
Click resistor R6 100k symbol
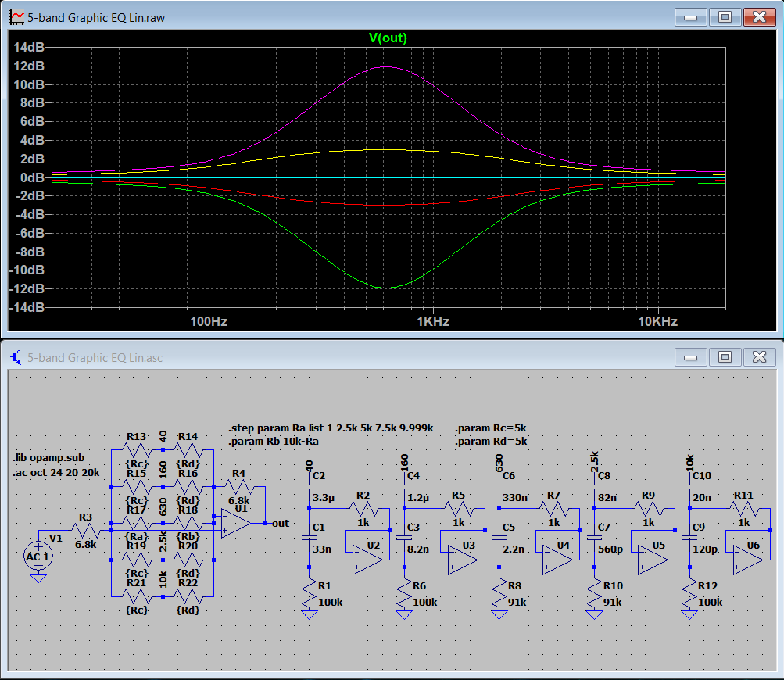[x=404, y=594]
